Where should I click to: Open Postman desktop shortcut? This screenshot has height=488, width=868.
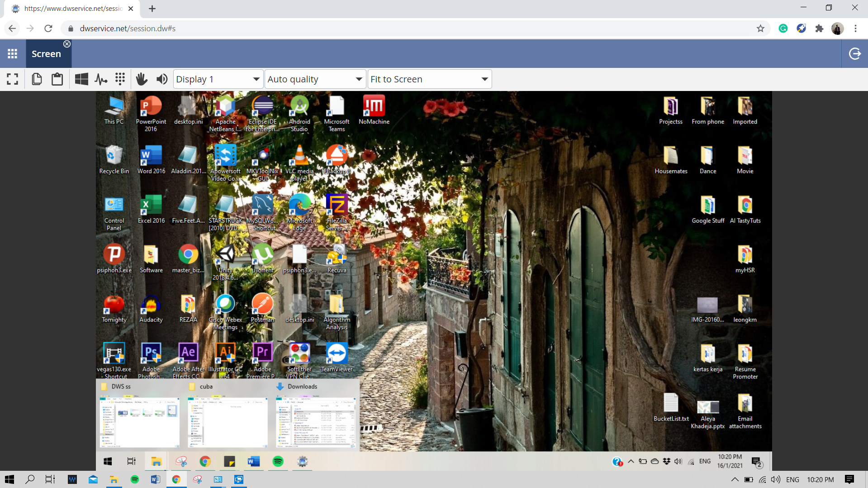(262, 308)
